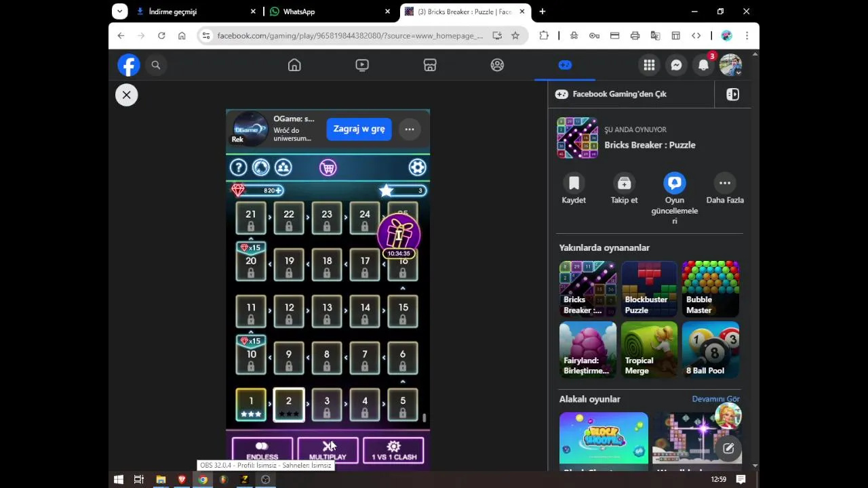This screenshot has width=868, height=488.
Task: Open Windows Start button
Action: [119, 479]
